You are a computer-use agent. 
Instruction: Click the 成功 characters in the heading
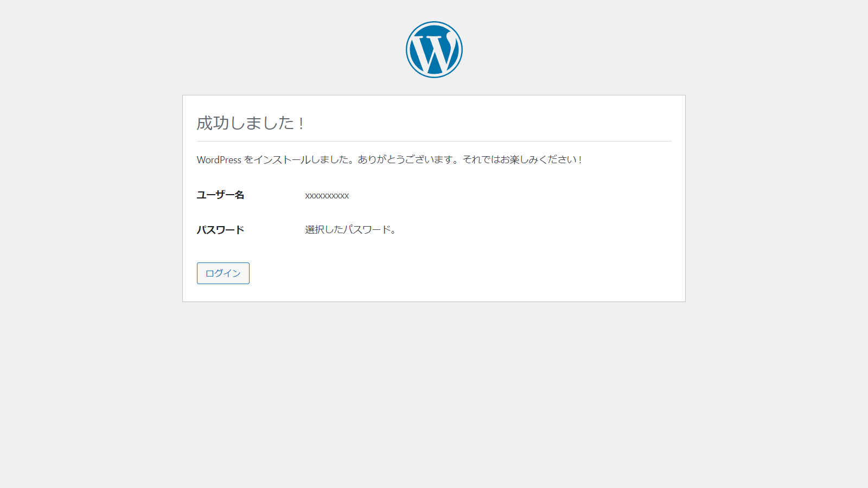coord(213,123)
